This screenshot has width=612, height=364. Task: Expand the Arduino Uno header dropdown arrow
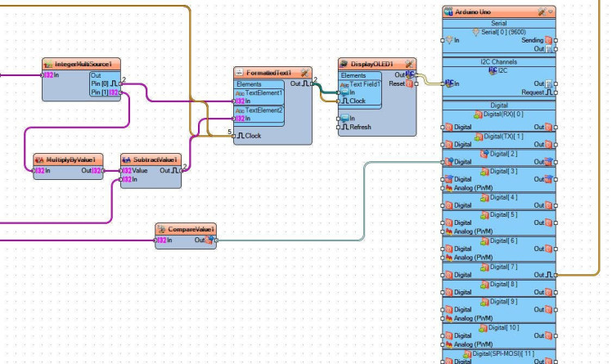pyautogui.click(x=551, y=11)
